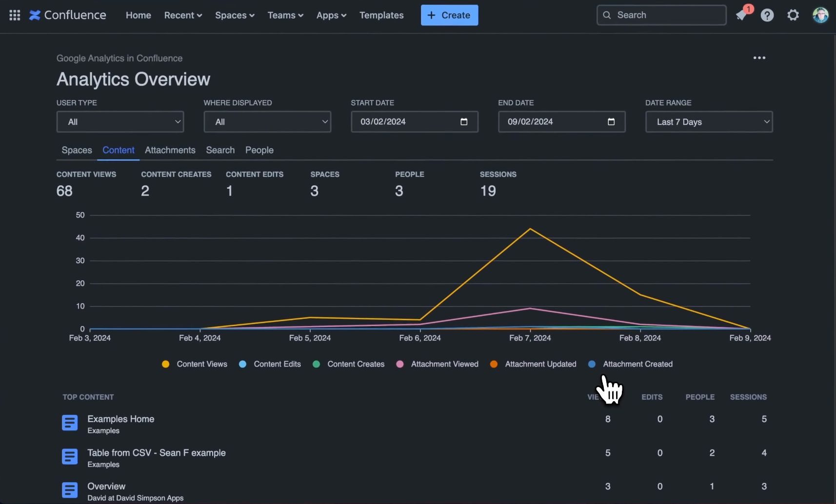Open the help question mark icon
Viewport: 836px width, 504px height.
(x=767, y=15)
